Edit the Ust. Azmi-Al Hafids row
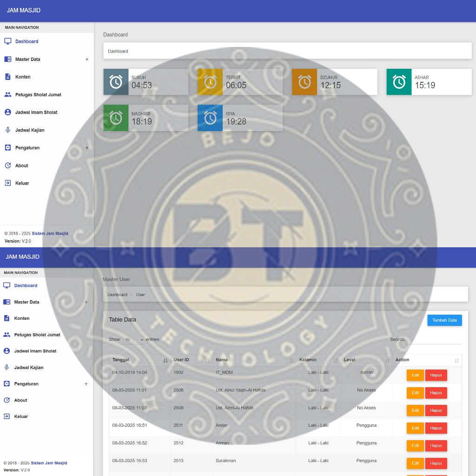The width and height of the screenshot is (476, 476). pos(415,410)
